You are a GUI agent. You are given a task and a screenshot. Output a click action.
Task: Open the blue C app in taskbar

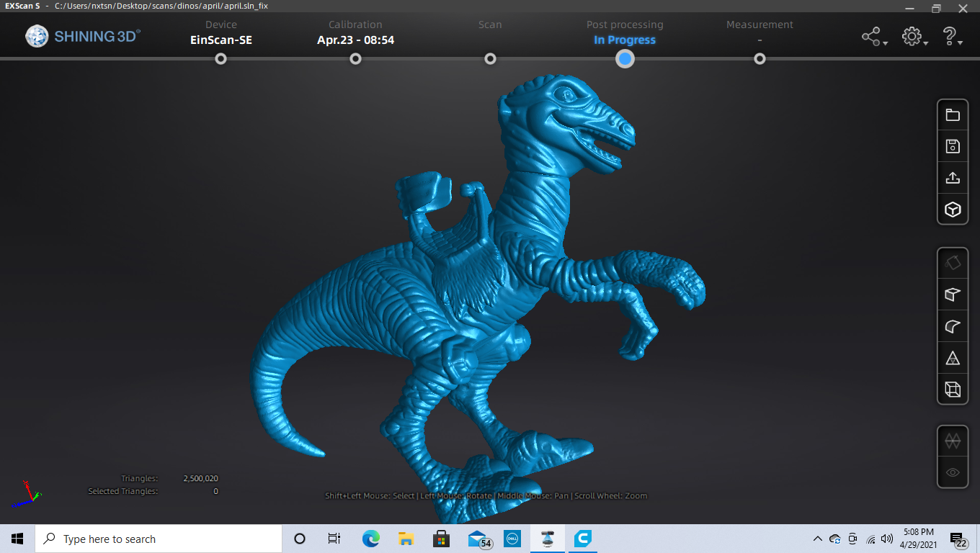[583, 539]
